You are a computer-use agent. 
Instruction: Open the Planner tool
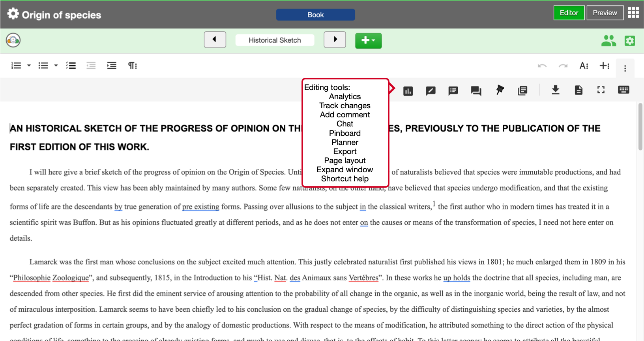[522, 91]
